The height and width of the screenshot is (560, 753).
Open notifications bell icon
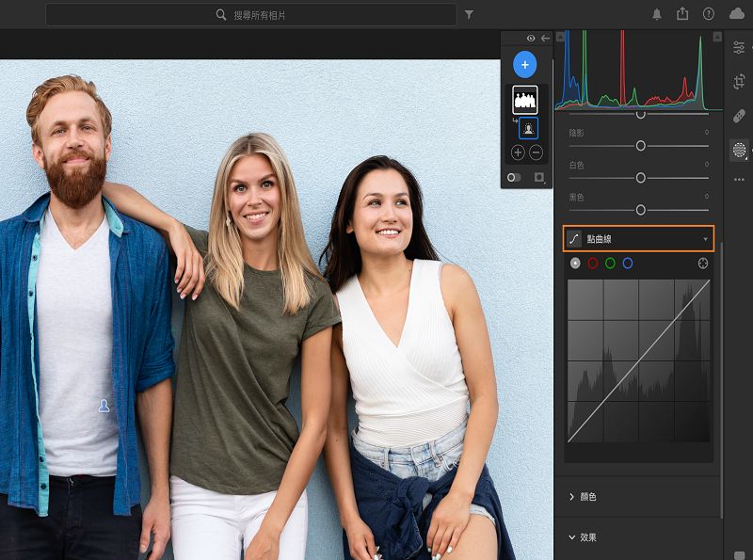(656, 14)
